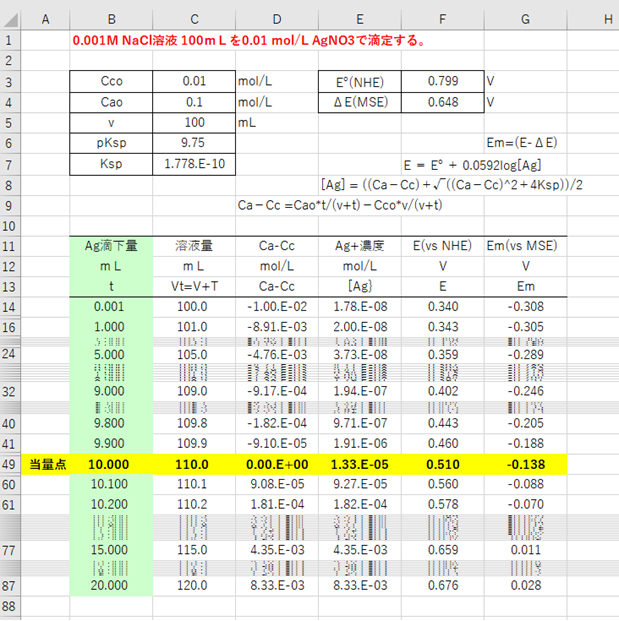
Task: Select column B header
Action: pyautogui.click(x=111, y=19)
